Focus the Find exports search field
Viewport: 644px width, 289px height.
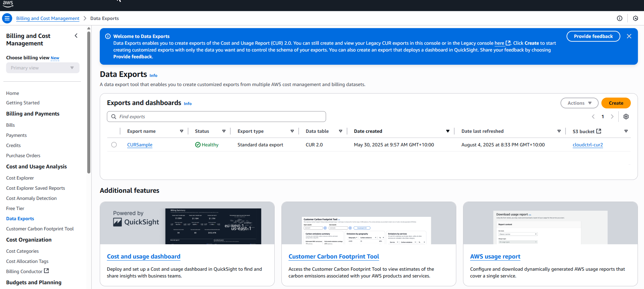point(216,117)
